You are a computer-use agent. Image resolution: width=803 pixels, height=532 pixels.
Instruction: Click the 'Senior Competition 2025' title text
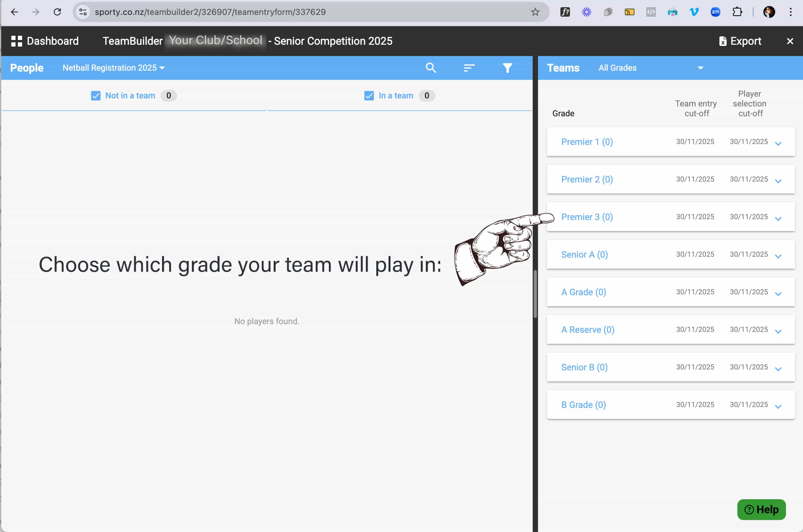pos(333,41)
